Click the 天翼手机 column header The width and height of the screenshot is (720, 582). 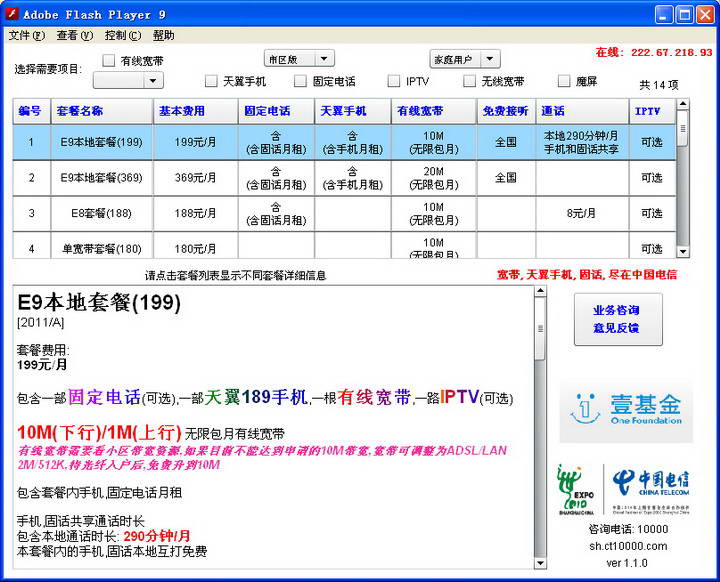(x=353, y=111)
